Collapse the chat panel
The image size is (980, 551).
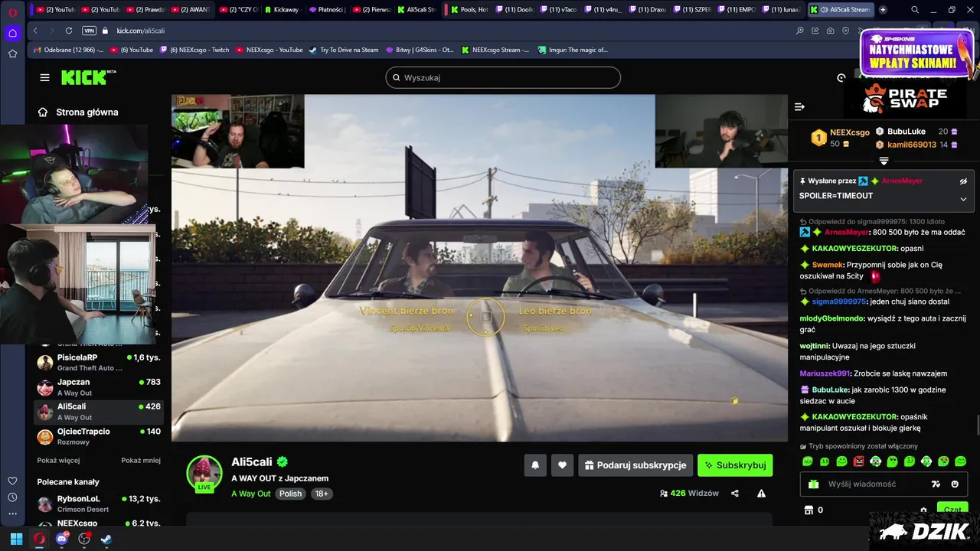799,107
